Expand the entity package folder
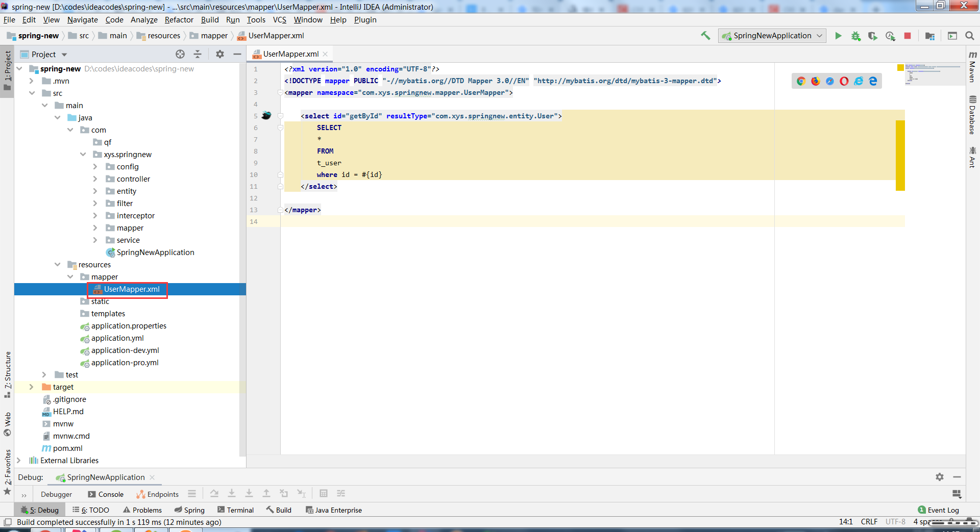 coord(95,191)
